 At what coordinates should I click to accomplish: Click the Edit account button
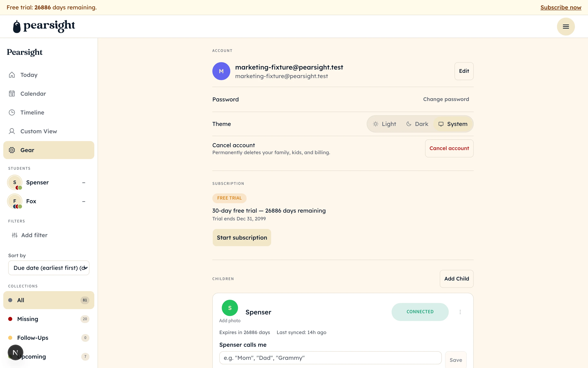(464, 71)
